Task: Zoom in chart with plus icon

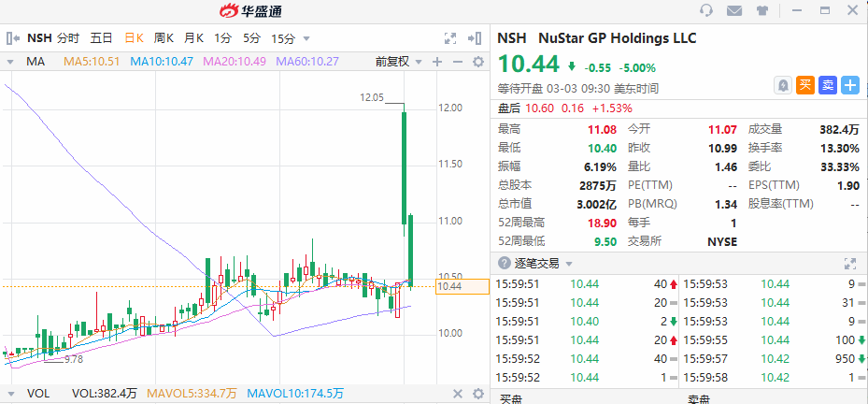Action: tap(437, 62)
